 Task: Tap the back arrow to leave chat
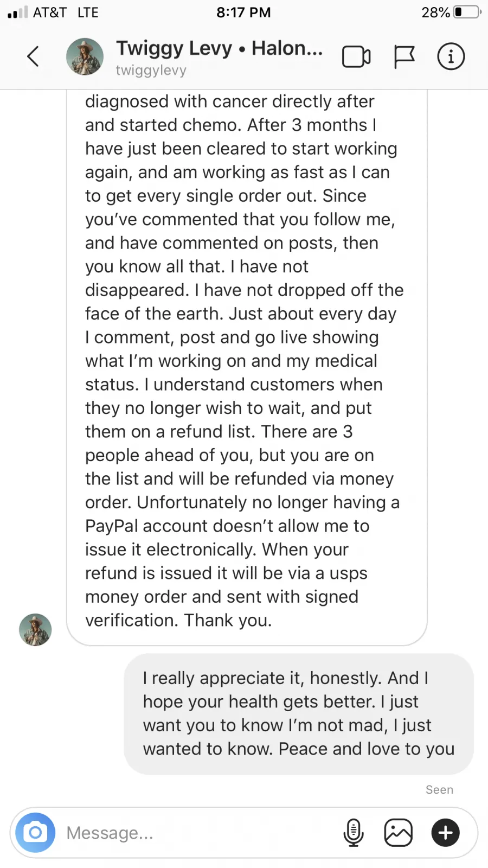tap(33, 56)
